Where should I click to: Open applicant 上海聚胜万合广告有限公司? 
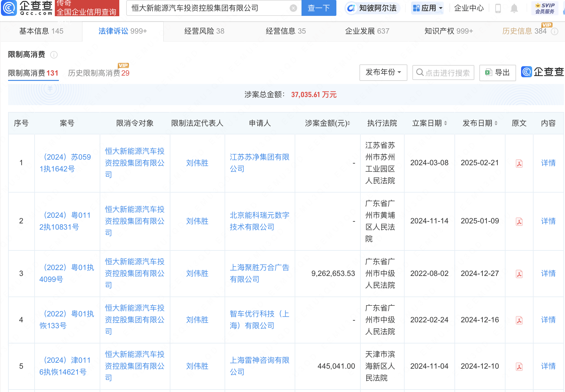(x=260, y=273)
